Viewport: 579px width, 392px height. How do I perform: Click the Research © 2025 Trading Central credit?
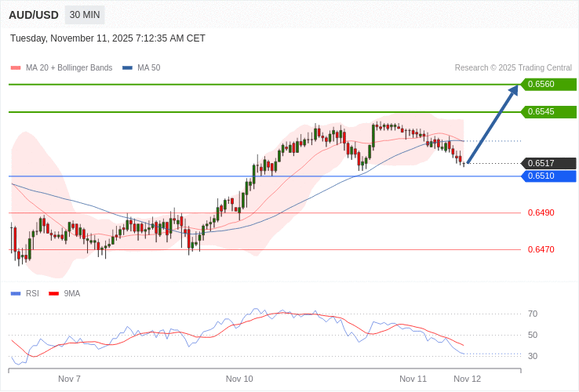513,68
